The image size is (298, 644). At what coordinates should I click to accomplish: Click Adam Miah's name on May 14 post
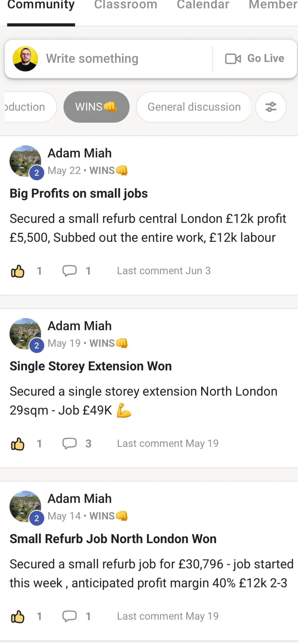pos(80,499)
